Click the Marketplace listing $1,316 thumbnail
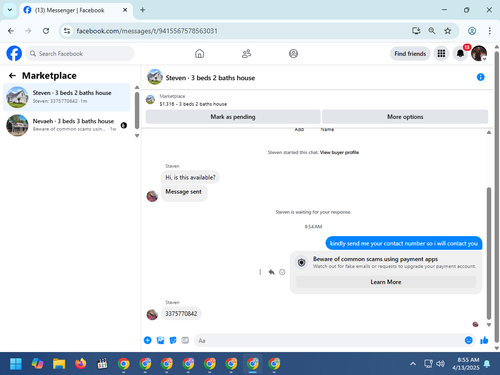 150,99
